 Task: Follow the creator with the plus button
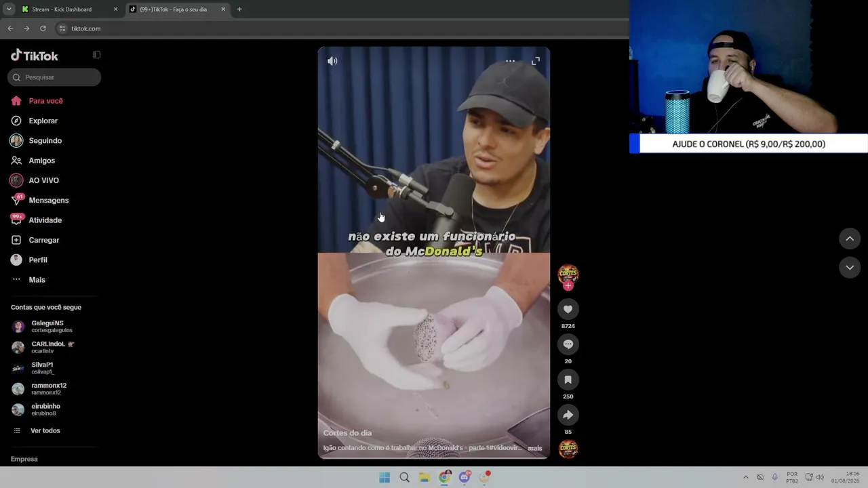pos(568,286)
